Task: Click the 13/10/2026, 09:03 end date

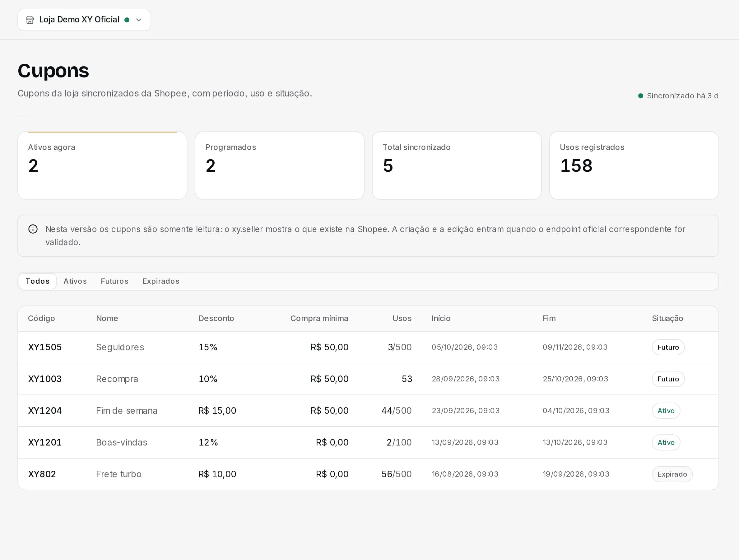Action: pos(575,443)
